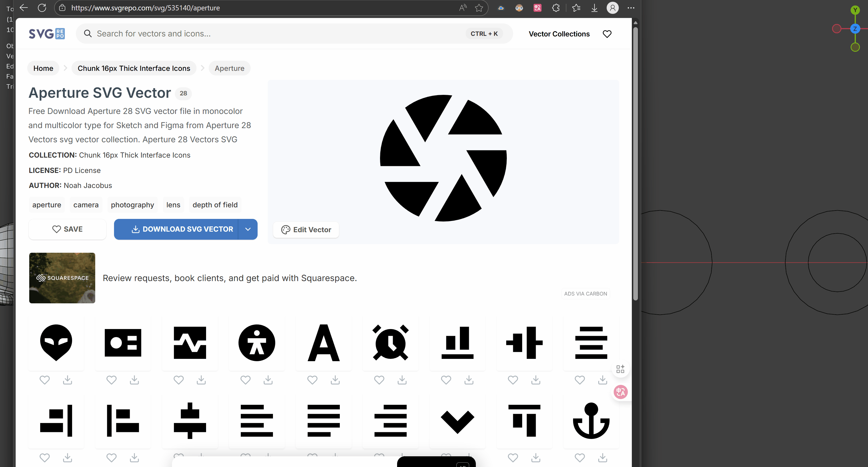Open the Squarespace ad image

(62, 278)
